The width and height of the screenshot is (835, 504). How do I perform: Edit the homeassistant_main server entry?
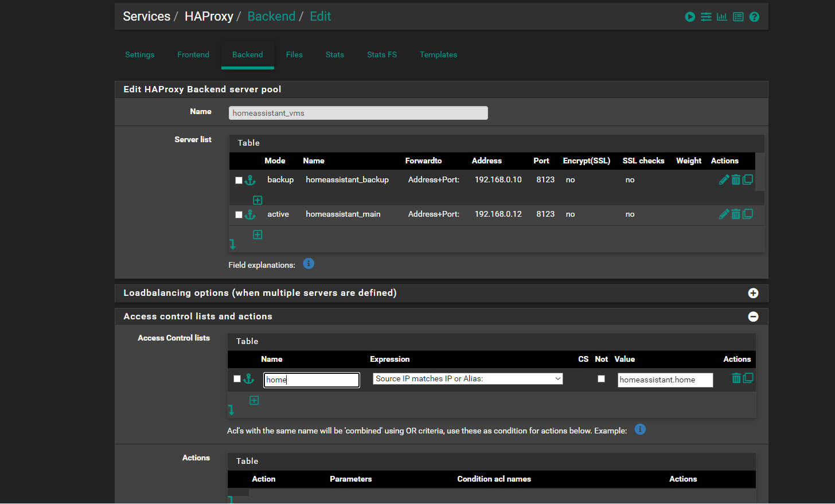724,214
